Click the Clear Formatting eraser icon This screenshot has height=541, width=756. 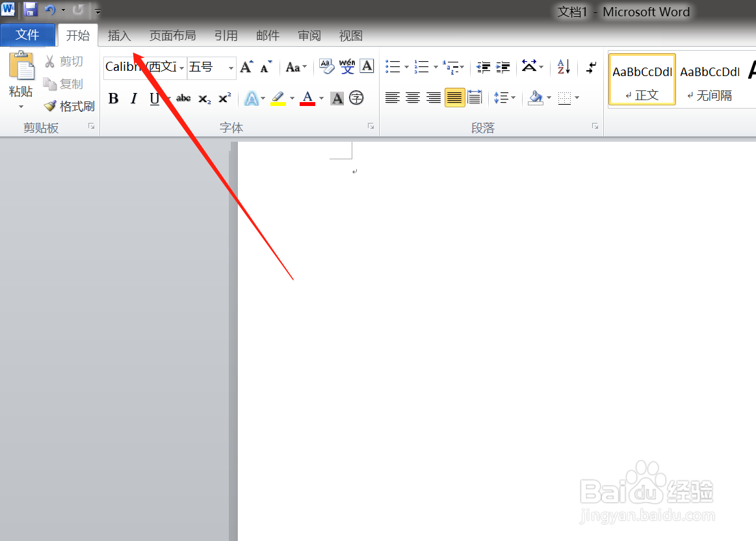(x=326, y=66)
